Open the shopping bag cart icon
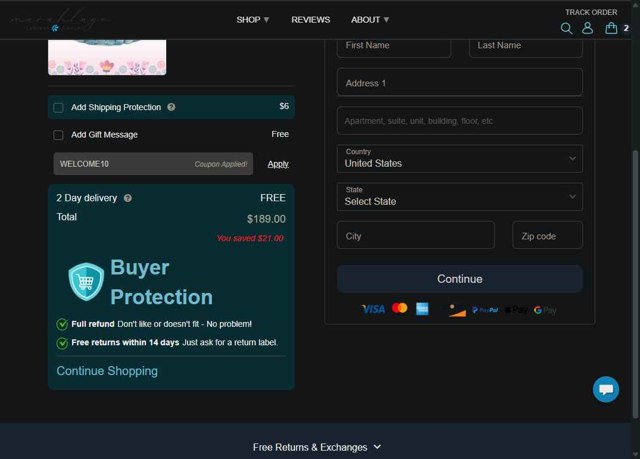Viewport: 640px width, 459px height. tap(611, 28)
